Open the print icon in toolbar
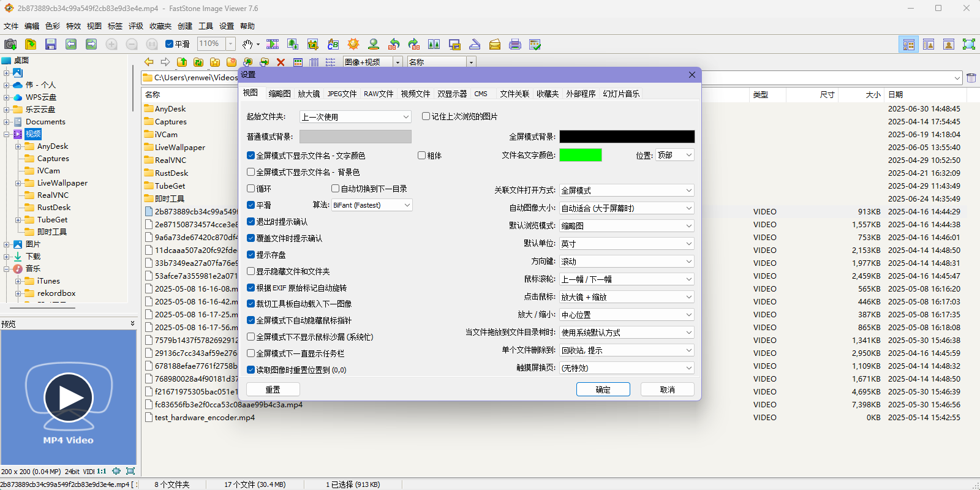Viewport: 980px width, 490px height. (515, 44)
